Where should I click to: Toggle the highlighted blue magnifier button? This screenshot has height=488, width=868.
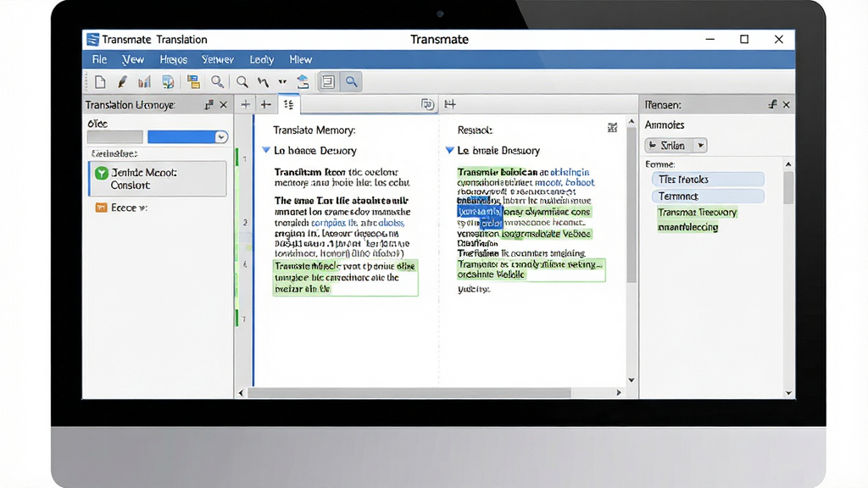click(352, 82)
